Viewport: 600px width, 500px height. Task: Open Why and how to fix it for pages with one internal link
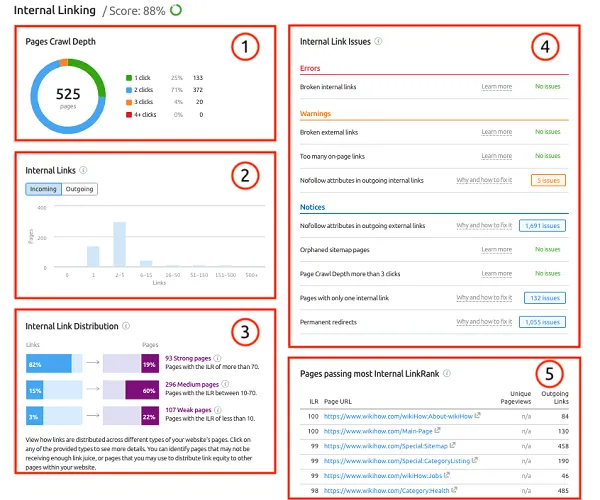(x=484, y=298)
